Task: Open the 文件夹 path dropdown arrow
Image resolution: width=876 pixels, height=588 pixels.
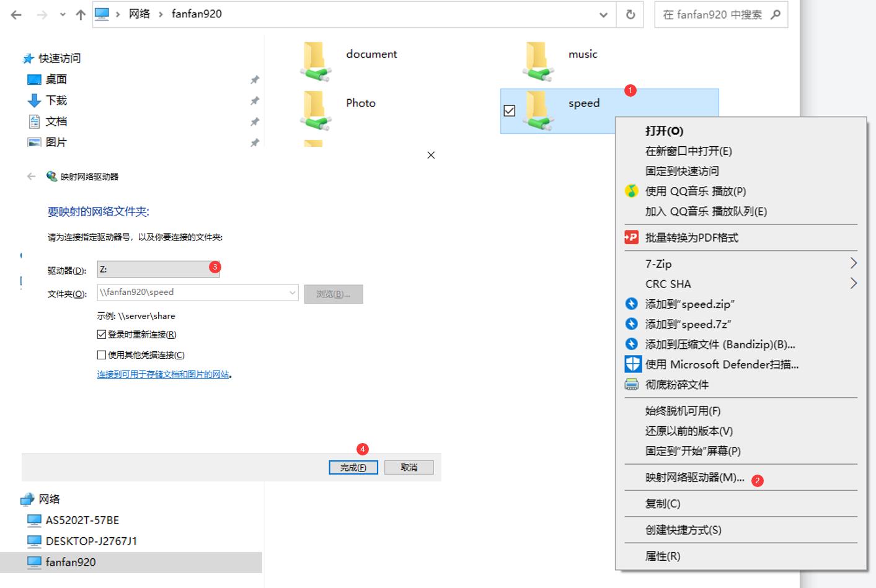Action: (293, 292)
